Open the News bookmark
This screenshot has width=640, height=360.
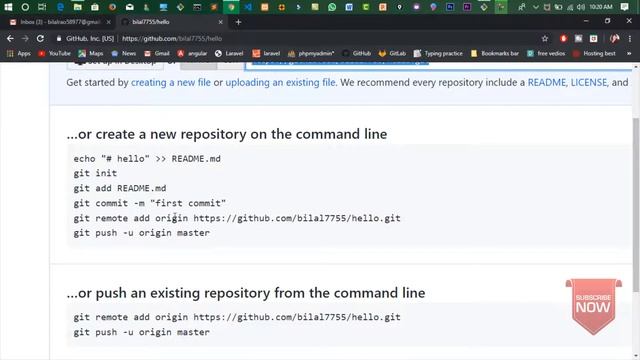click(x=124, y=53)
